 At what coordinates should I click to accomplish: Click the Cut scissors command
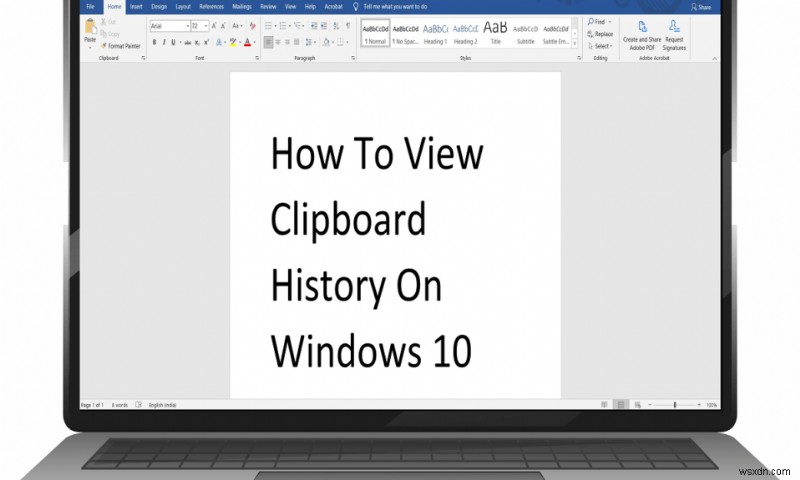point(108,21)
